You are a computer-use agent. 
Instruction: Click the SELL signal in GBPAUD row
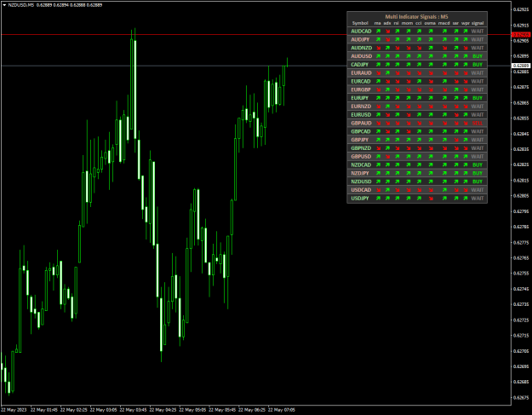[478, 124]
